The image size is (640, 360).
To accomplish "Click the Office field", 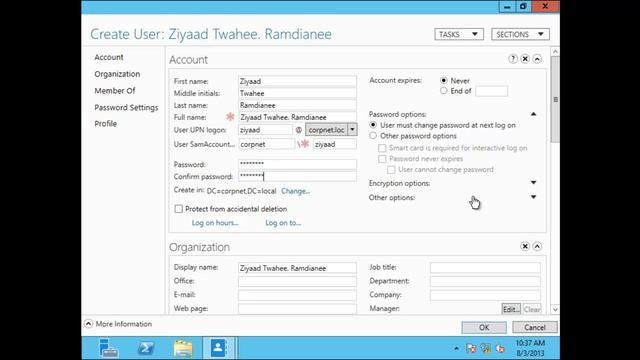I will [297, 281].
